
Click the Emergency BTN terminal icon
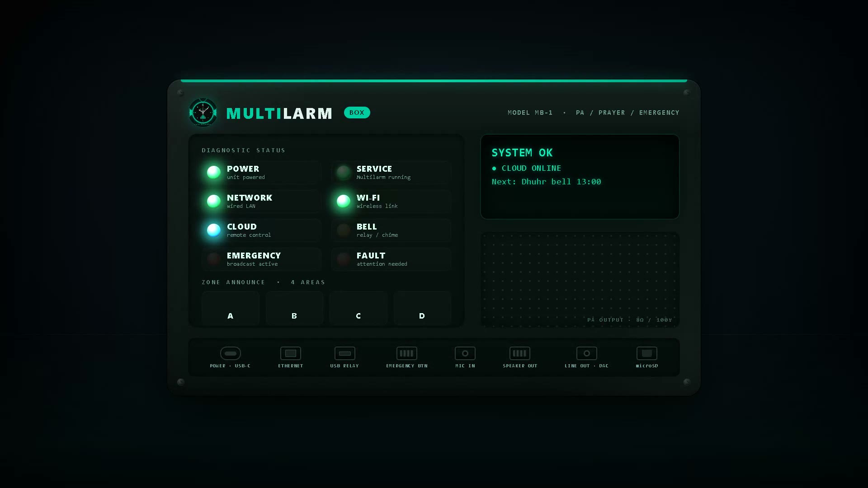pyautogui.click(x=407, y=353)
